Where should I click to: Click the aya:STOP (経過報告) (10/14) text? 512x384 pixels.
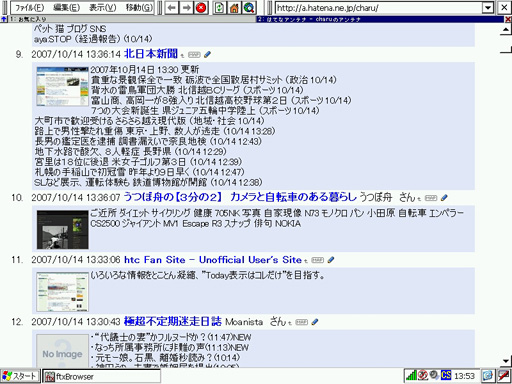(93, 39)
